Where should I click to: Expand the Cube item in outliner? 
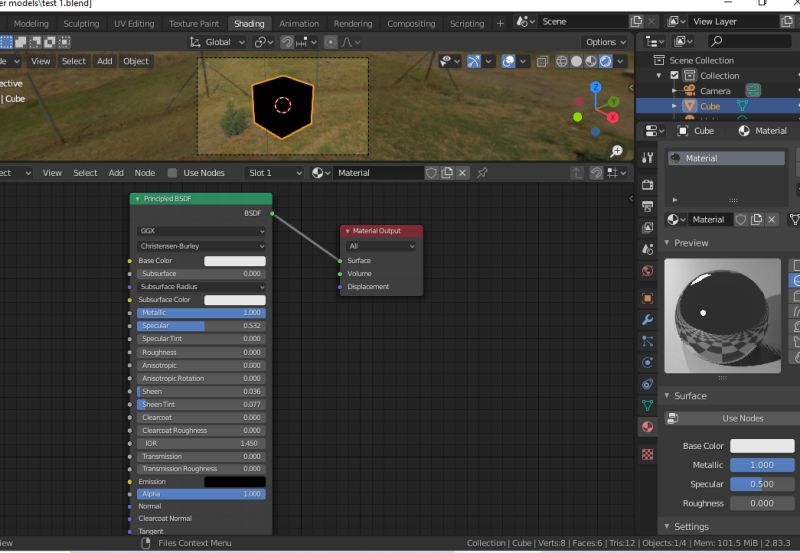coord(674,106)
